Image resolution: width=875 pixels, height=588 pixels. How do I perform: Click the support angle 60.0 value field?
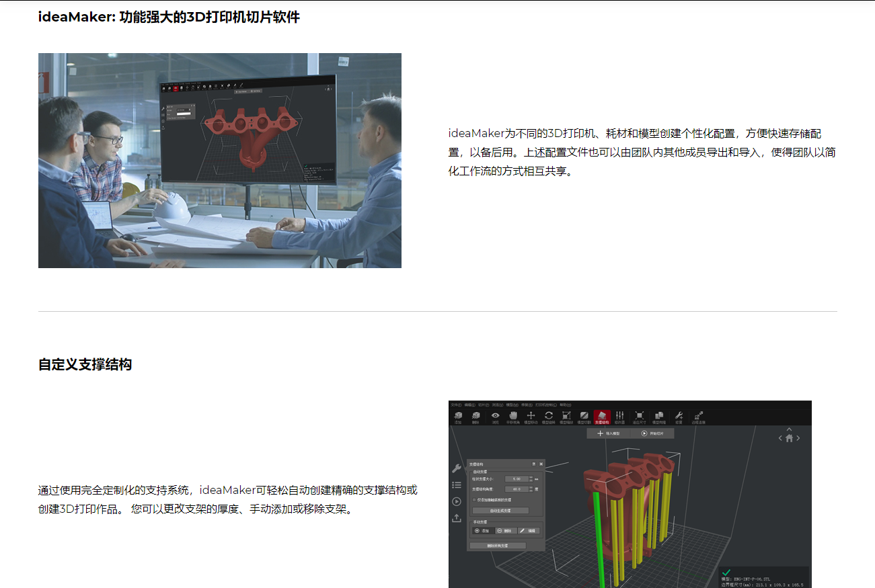517,489
